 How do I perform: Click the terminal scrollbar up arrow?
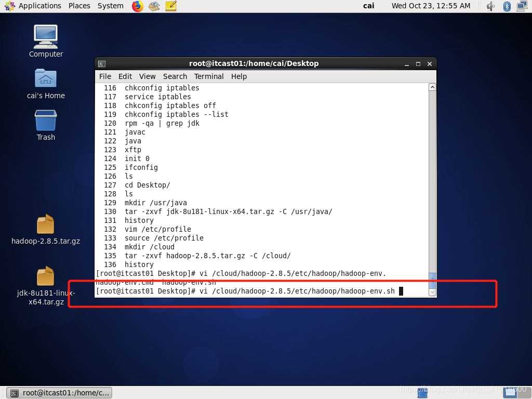coord(432,87)
